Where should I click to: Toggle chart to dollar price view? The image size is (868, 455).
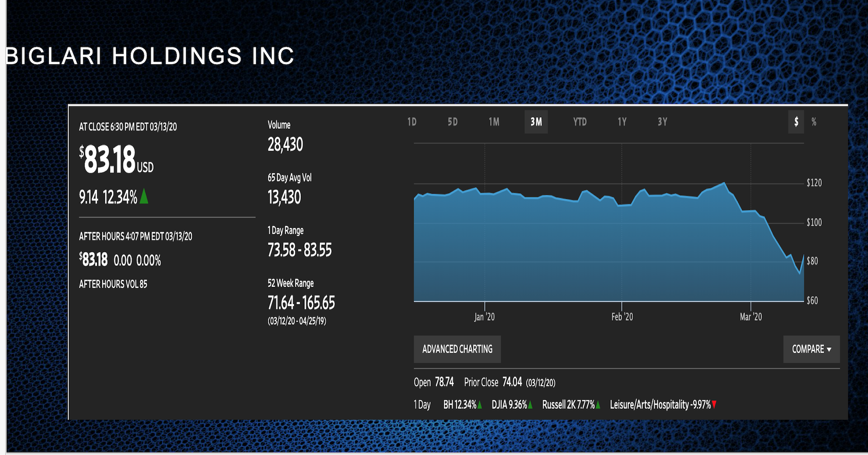pyautogui.click(x=796, y=122)
